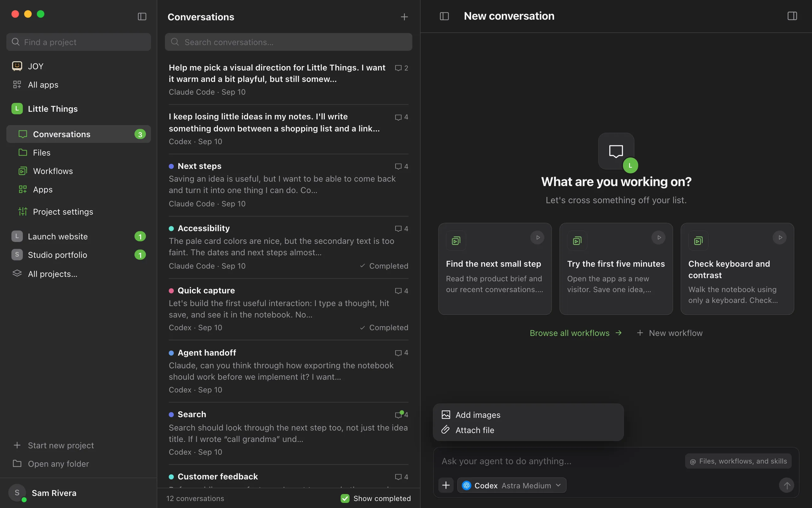Screen dimensions: 812x508
Task: Open the Accessibility conversation
Action: point(288,247)
